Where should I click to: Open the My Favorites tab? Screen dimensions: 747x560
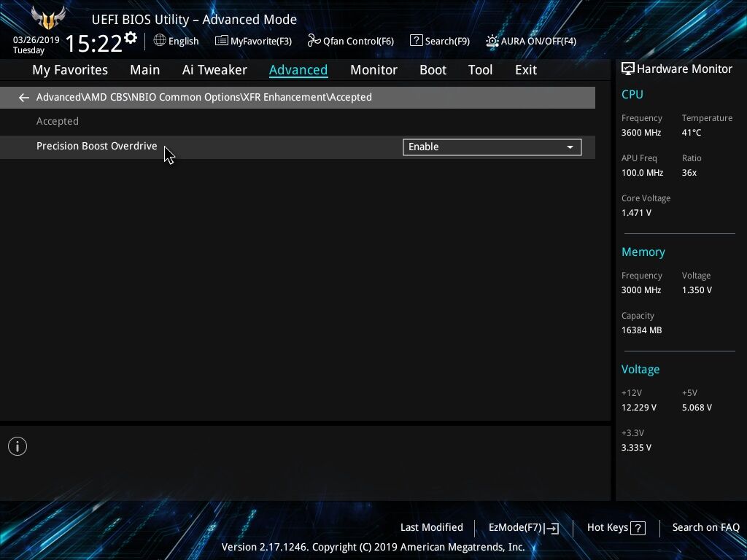70,70
